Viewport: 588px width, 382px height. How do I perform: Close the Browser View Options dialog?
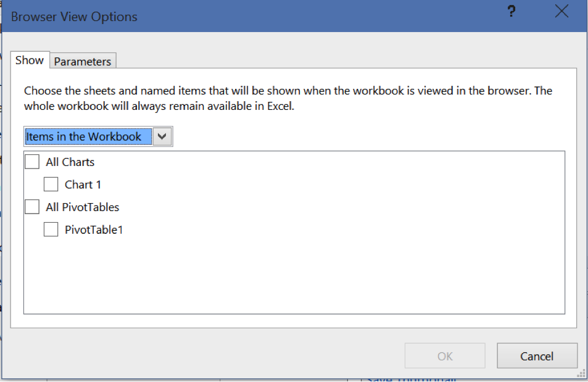[561, 12]
